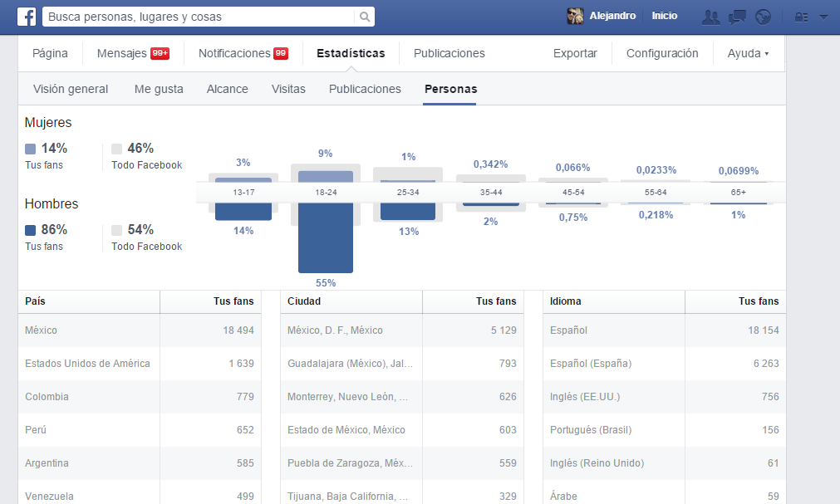Click the Portugués (Brasil) language row
Viewport: 840px width, 504px height.
[x=665, y=430]
